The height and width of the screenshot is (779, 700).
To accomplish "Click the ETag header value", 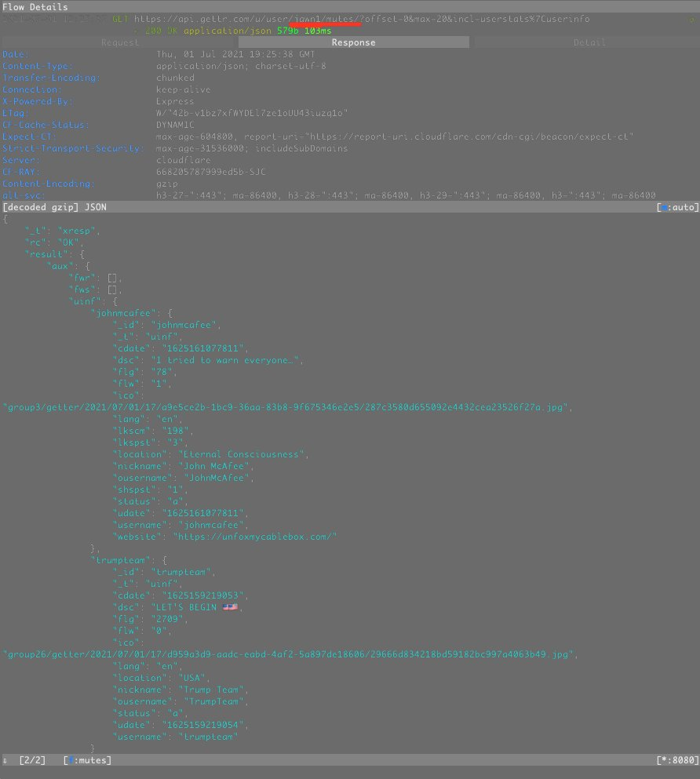I will tap(252, 113).
